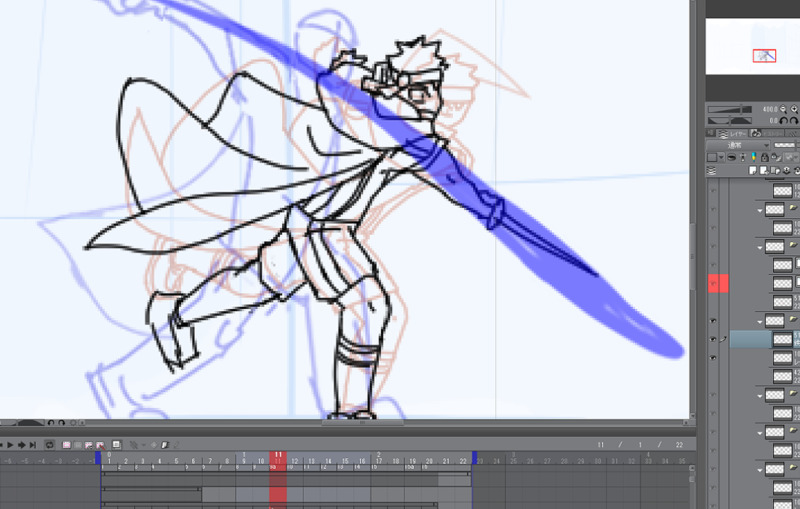
Task: Collapse the bottom-most layer folder
Action: click(760, 470)
